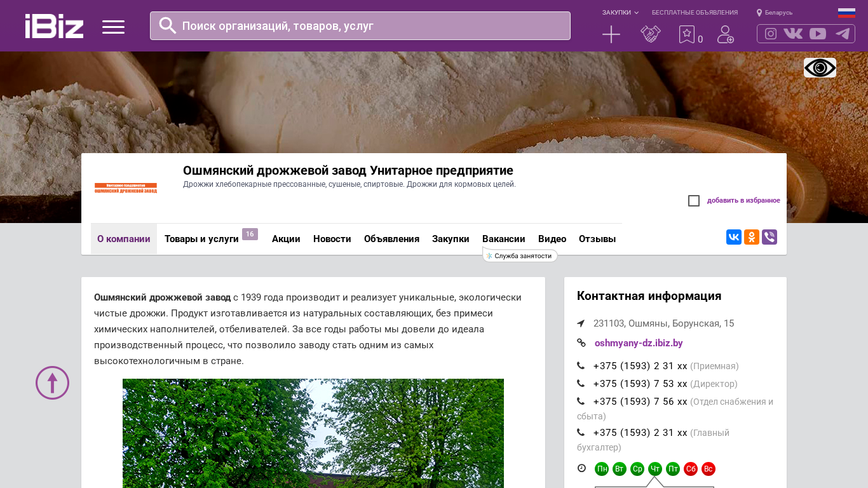Open the iBiz logo homepage
This screenshot has height=488, width=868.
[x=54, y=26]
